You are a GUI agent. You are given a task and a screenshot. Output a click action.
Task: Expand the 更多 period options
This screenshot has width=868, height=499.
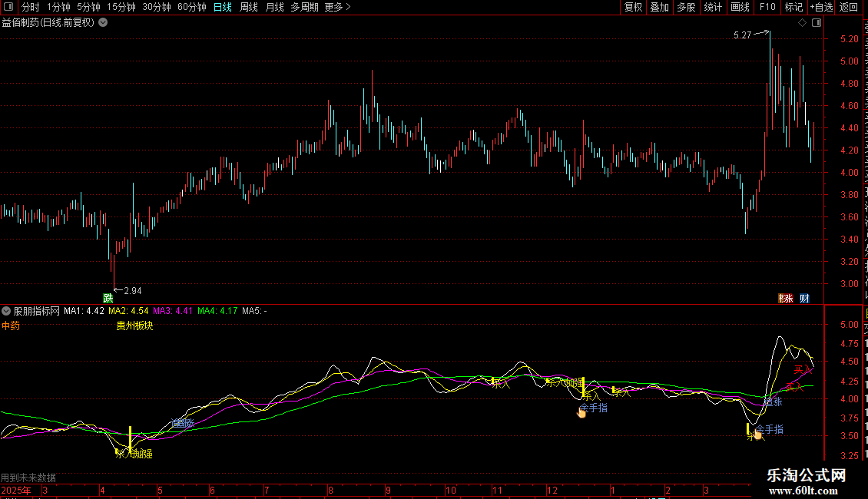tap(338, 7)
